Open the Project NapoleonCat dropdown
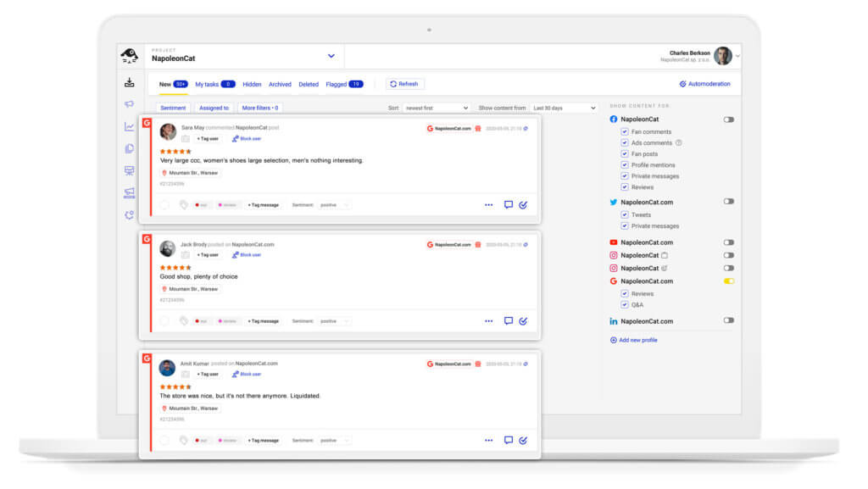Viewport: 868px width, 489px height. [243, 56]
